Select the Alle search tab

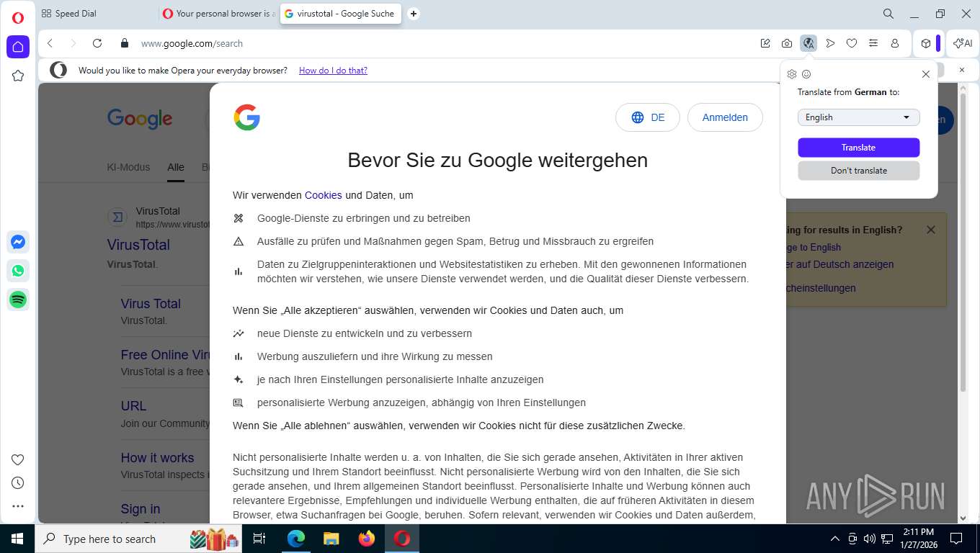point(176,167)
